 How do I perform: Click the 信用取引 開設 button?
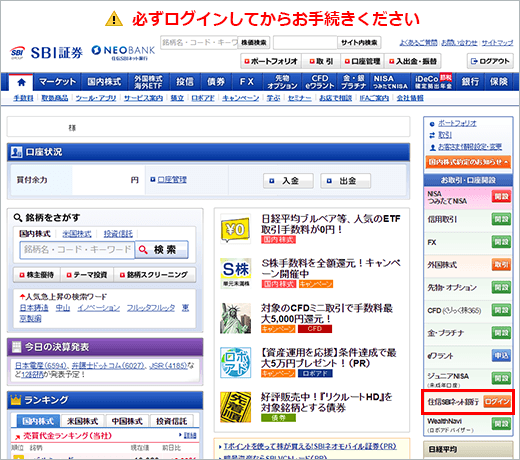pyautogui.click(x=501, y=219)
